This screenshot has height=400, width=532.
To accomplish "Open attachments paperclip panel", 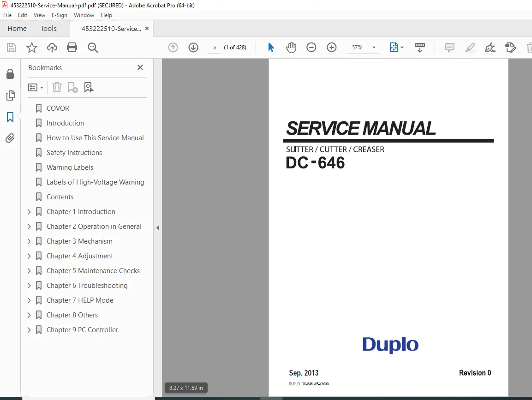I will [x=10, y=138].
